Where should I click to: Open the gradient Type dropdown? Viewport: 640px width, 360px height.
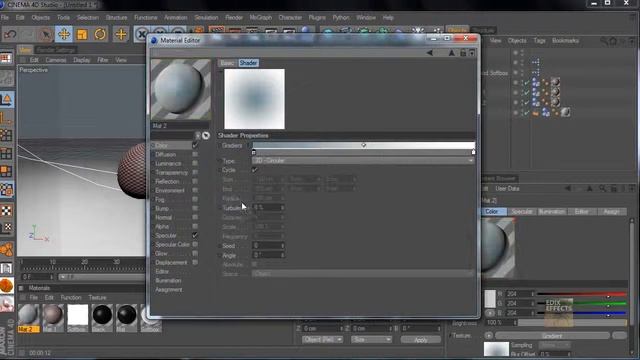click(x=363, y=161)
